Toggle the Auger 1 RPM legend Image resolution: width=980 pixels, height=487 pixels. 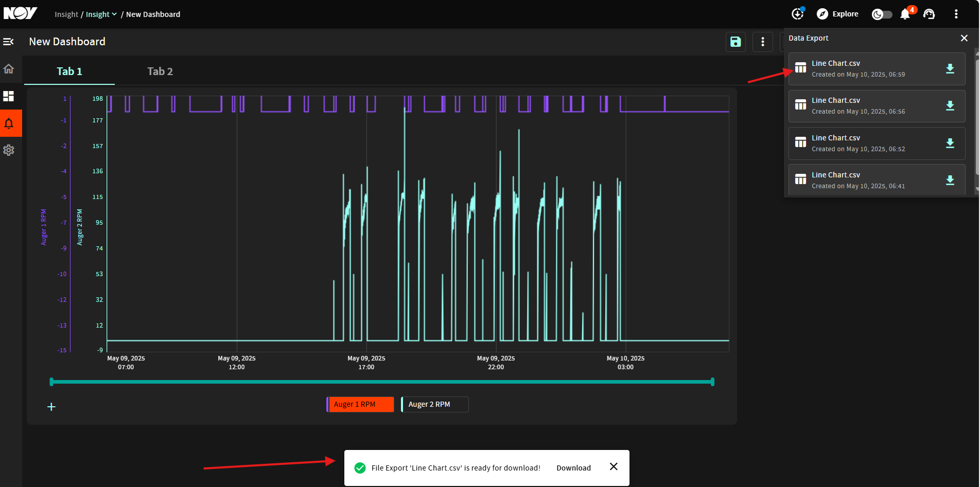(360, 405)
